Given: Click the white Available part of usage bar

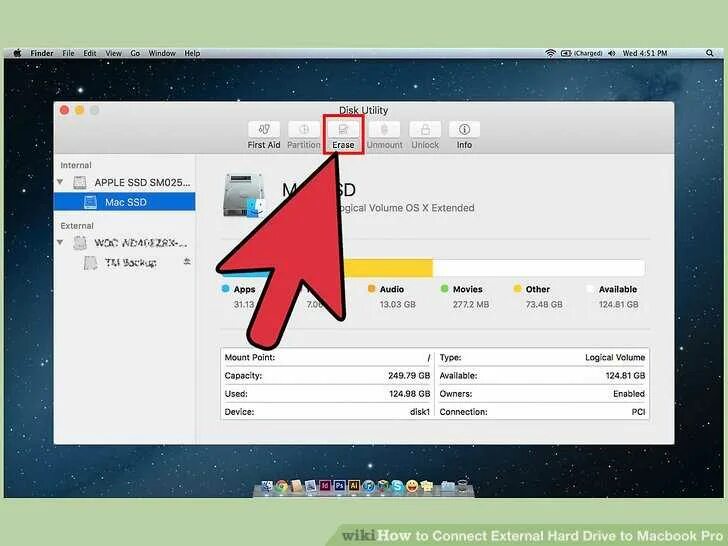Looking at the screenshot, I should tap(539, 268).
